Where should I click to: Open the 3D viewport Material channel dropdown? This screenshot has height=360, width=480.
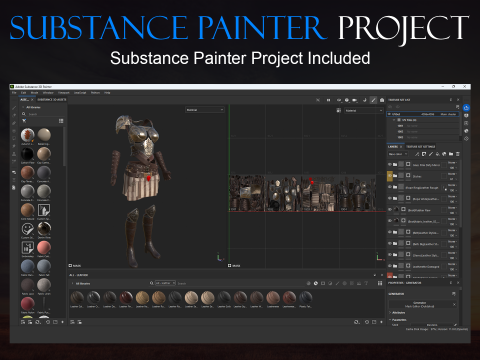click(205, 110)
